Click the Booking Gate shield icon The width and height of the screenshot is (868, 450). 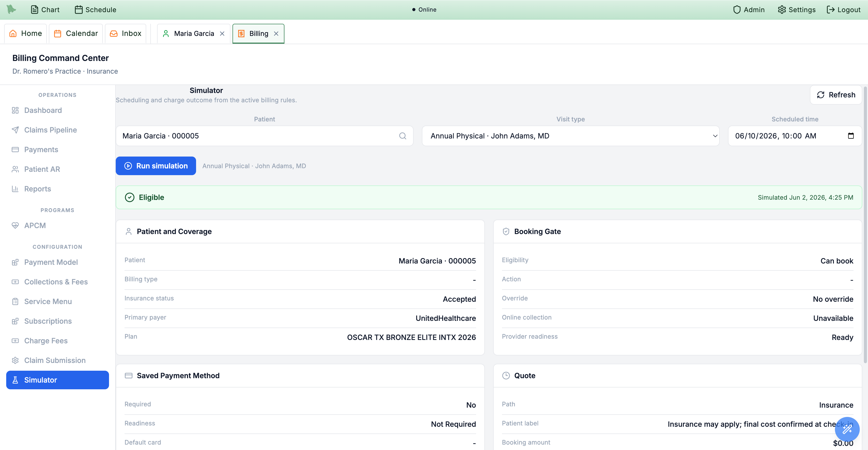point(506,231)
